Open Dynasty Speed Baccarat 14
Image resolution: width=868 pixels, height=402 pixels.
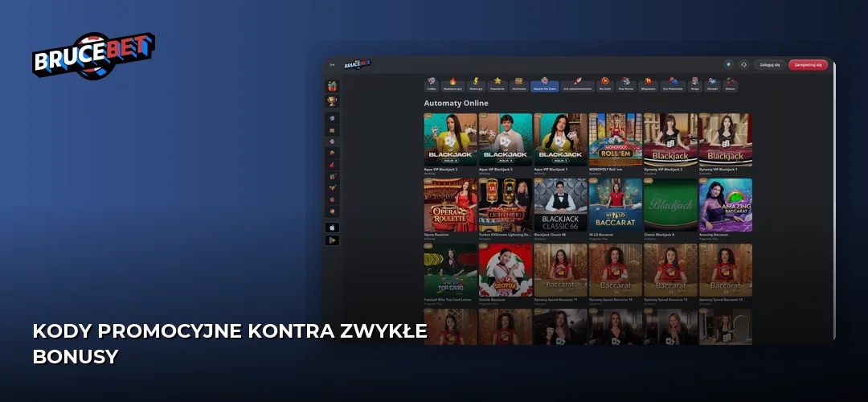point(726,270)
